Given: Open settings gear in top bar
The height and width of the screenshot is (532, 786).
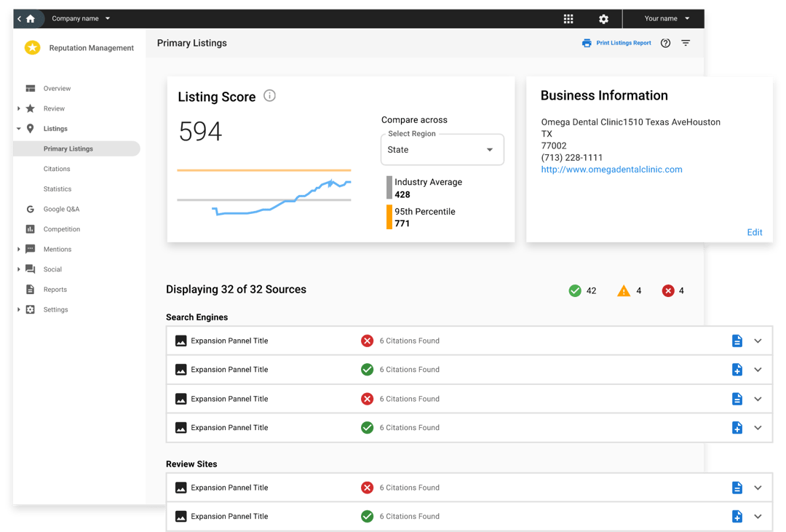Looking at the screenshot, I should pos(603,19).
